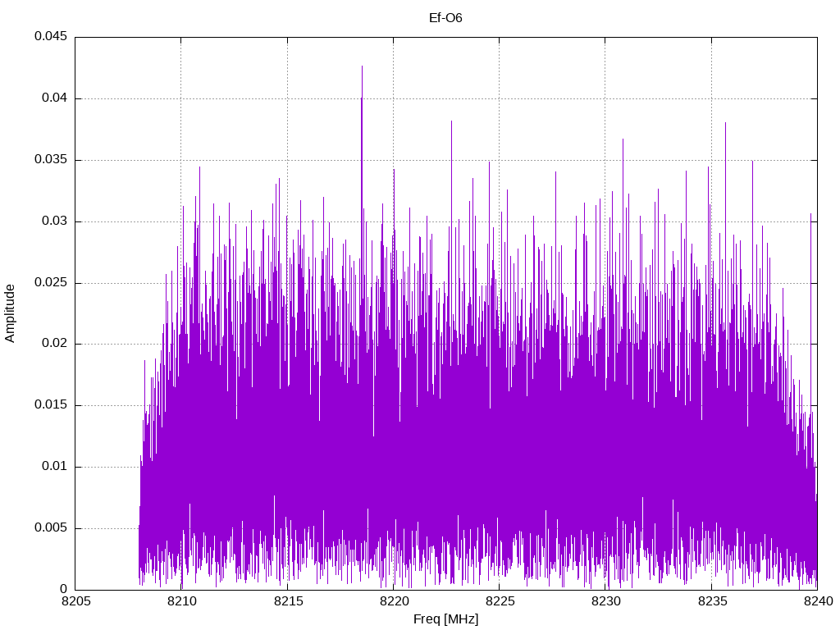Select the 8205 x-axis tick label
Image resolution: width=840 pixels, height=630 pixels.
[x=76, y=601]
